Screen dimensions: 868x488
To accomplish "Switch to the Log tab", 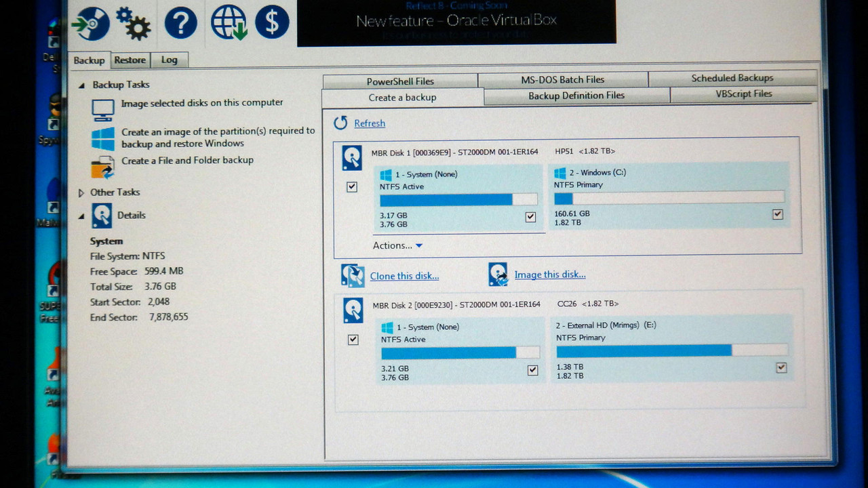I will click(x=170, y=60).
